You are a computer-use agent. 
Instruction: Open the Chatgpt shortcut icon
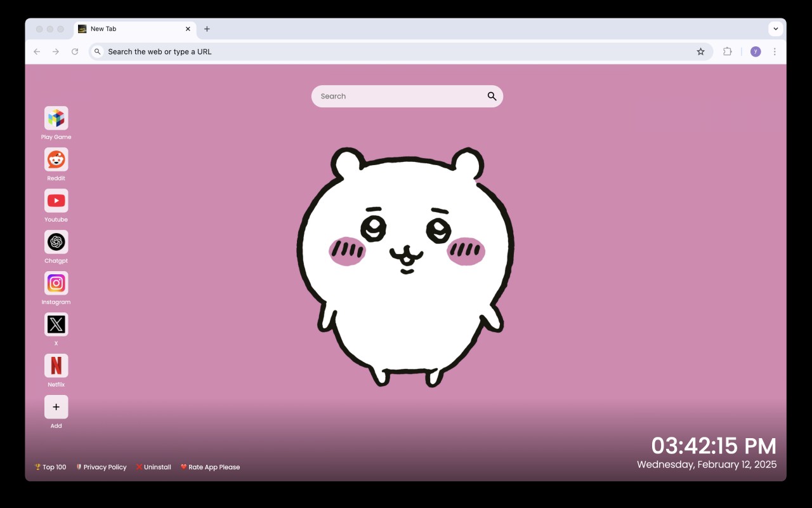(56, 242)
